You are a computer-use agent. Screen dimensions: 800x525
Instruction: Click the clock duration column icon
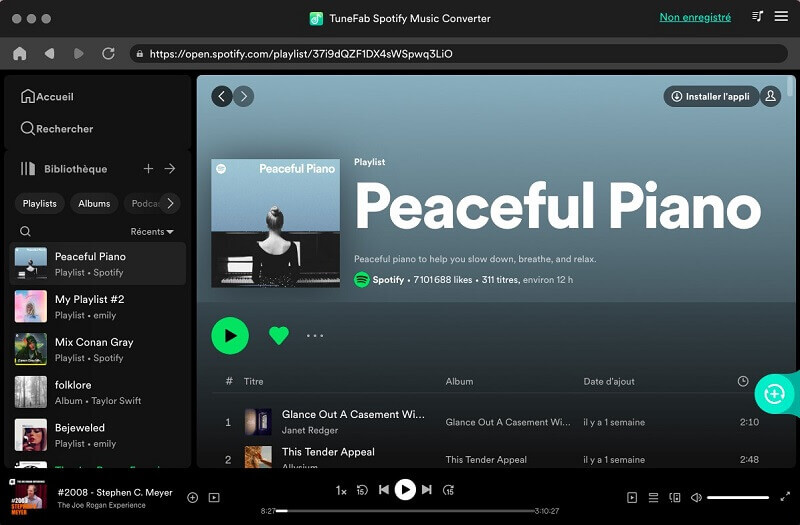[743, 381]
